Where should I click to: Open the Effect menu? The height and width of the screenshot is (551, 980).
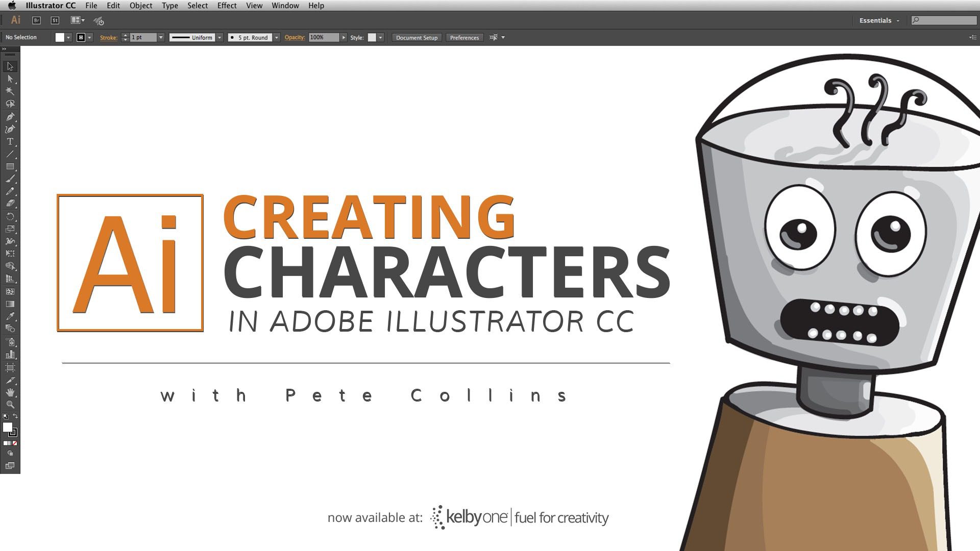[x=227, y=6]
